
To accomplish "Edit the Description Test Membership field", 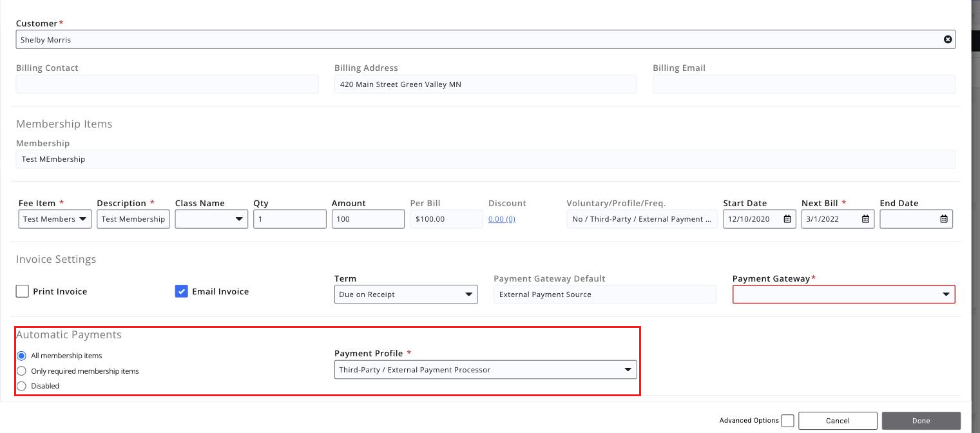I will tap(133, 219).
